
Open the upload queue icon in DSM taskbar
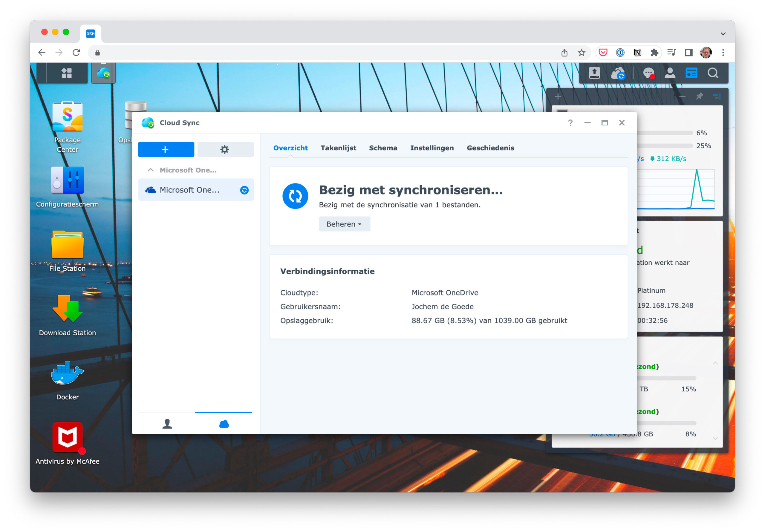click(x=594, y=73)
